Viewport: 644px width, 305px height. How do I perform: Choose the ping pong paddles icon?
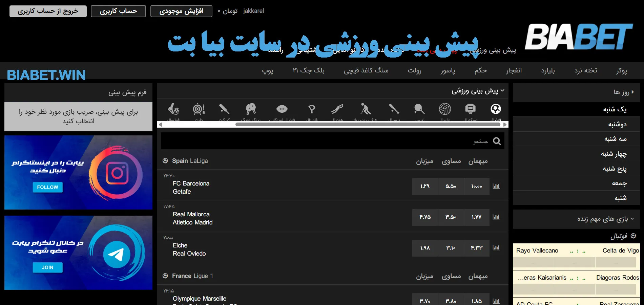(251, 109)
